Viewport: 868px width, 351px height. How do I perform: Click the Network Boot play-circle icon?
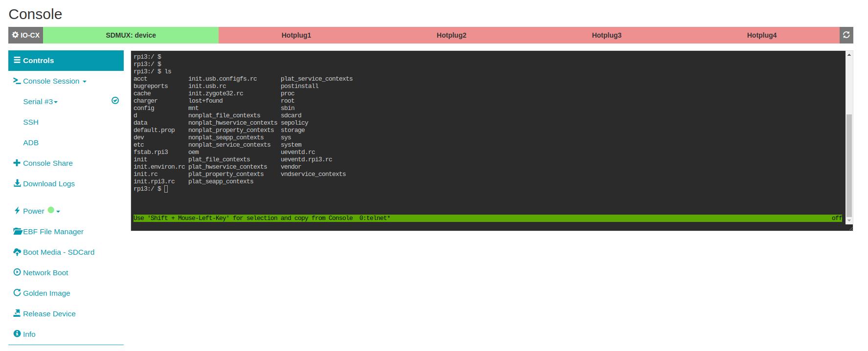point(17,272)
